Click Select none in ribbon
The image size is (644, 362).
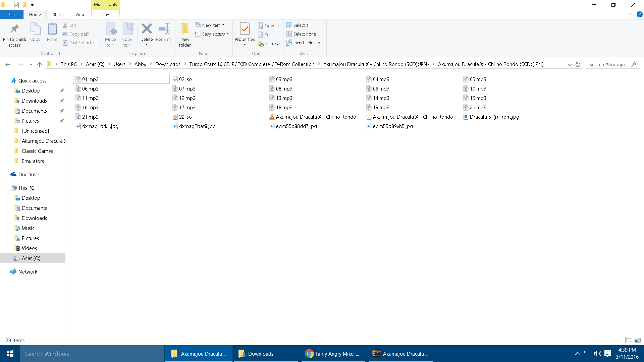coord(301,34)
